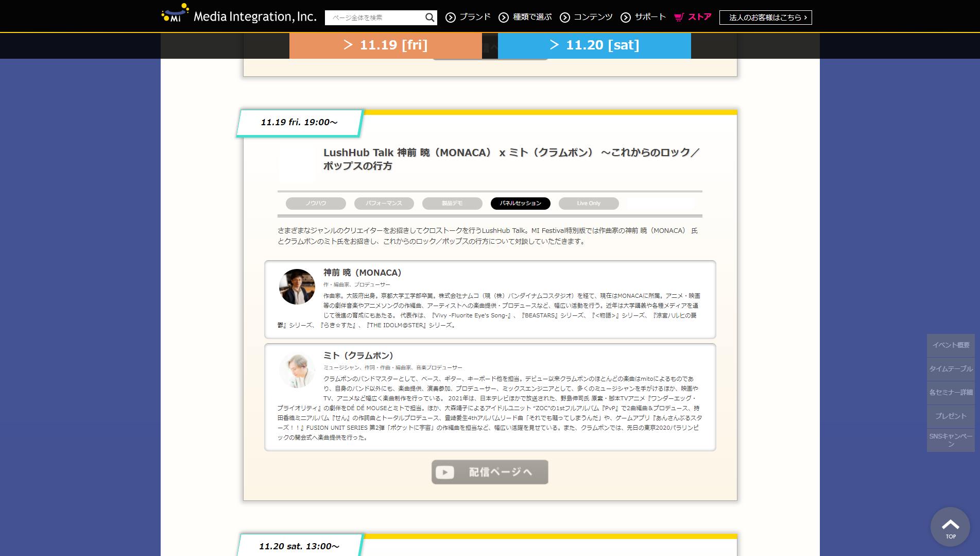980x556 pixels.
Task: Focus the page search input field
Action: pyautogui.click(x=375, y=18)
